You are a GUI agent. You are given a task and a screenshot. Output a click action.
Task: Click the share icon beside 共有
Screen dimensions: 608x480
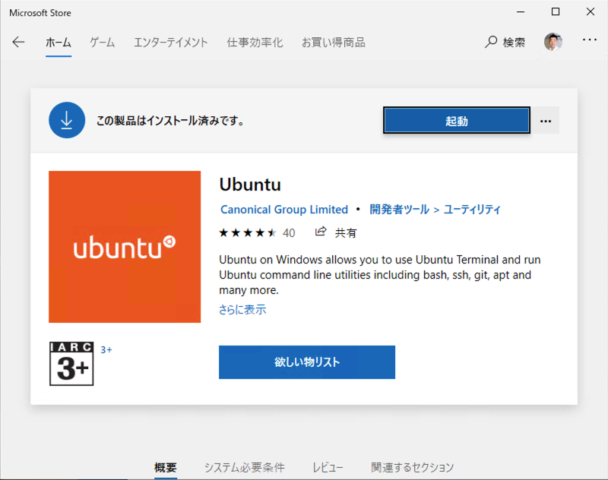(320, 232)
